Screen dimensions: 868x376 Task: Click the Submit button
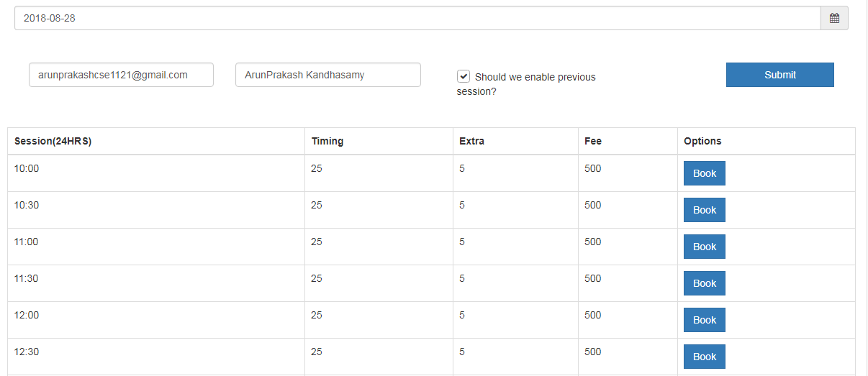[779, 75]
